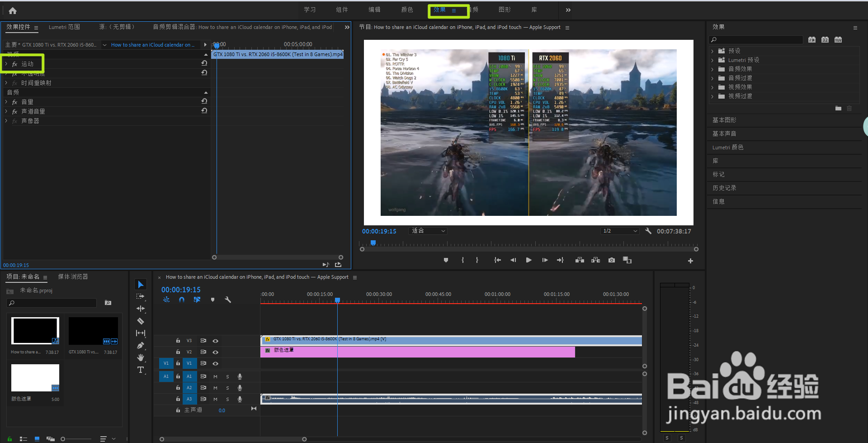Viewport: 868px width, 443px height.
Task: Click Extract button in program monitor
Action: 595,260
